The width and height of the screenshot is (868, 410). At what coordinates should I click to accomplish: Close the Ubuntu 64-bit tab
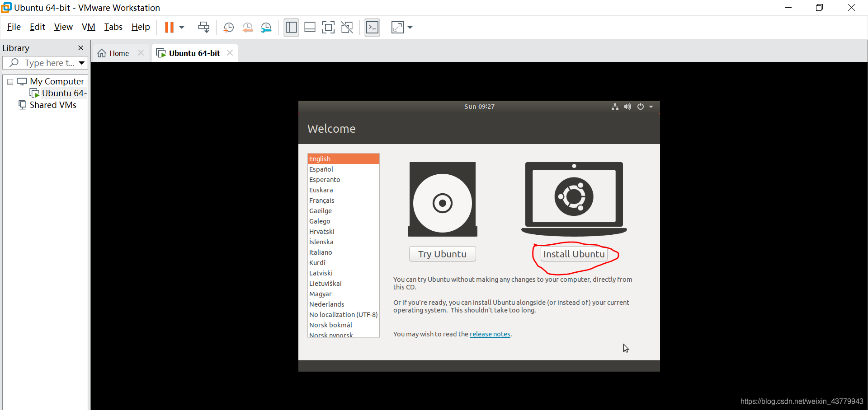click(230, 53)
